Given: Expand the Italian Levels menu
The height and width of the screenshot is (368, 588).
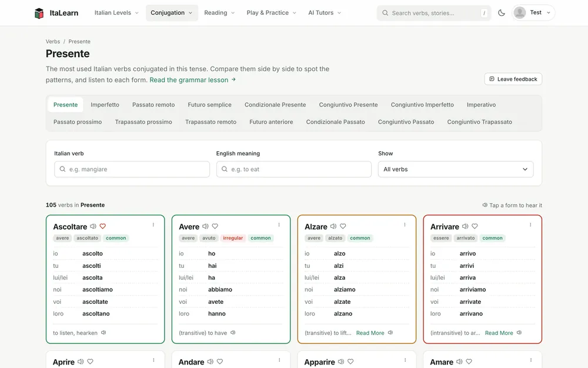Looking at the screenshot, I should (116, 13).
